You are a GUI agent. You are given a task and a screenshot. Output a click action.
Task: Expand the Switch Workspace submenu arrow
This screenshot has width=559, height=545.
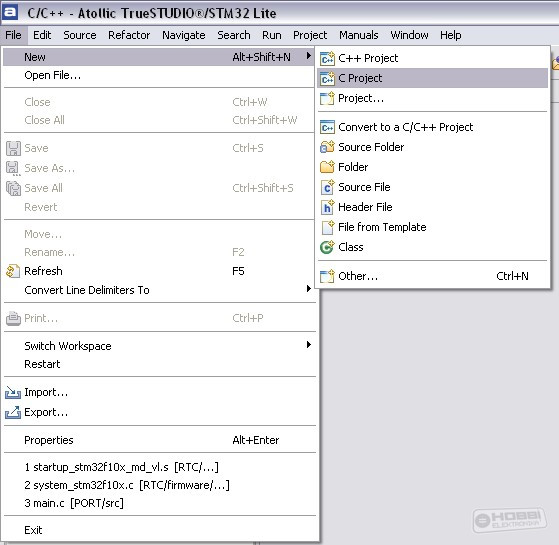309,345
